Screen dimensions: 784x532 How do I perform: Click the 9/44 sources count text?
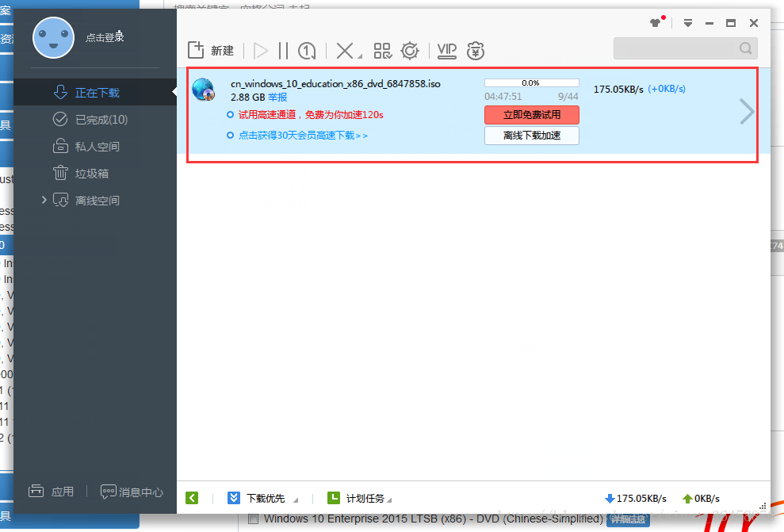point(568,97)
